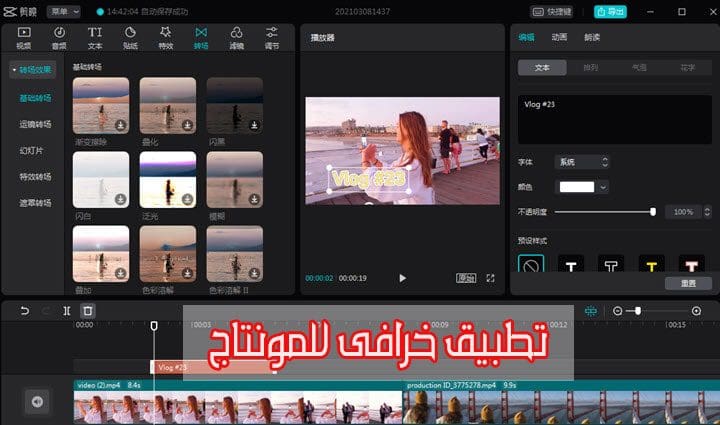Select the 花字 fancy text sub-tab
The image size is (720, 425).
687,67
